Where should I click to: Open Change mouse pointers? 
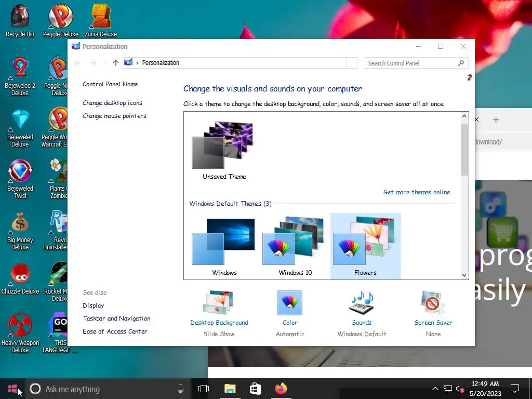click(114, 116)
